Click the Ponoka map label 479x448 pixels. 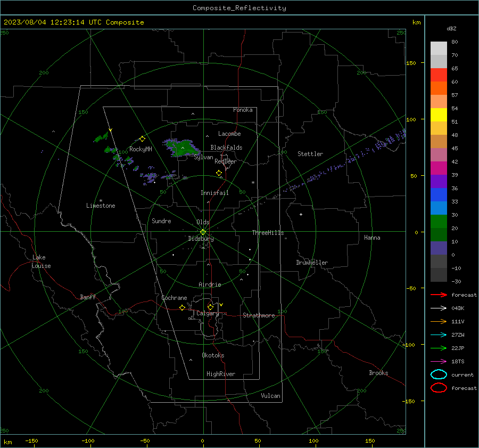[243, 110]
